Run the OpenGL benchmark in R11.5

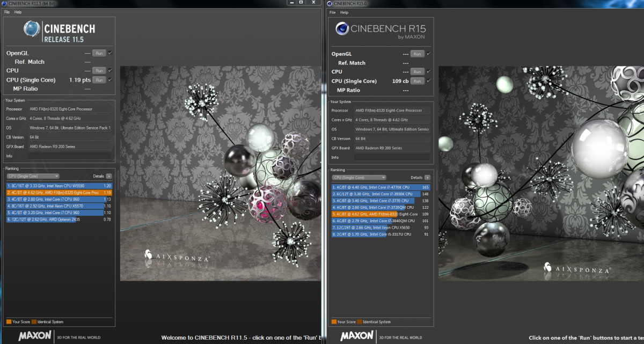click(x=99, y=53)
